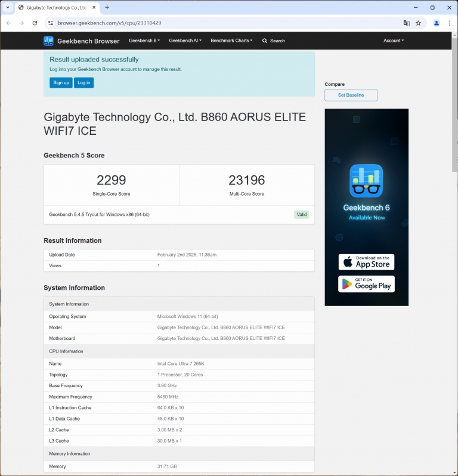Expand the Geekbench 6 dropdown menu
The height and width of the screenshot is (476, 458).
144,41
